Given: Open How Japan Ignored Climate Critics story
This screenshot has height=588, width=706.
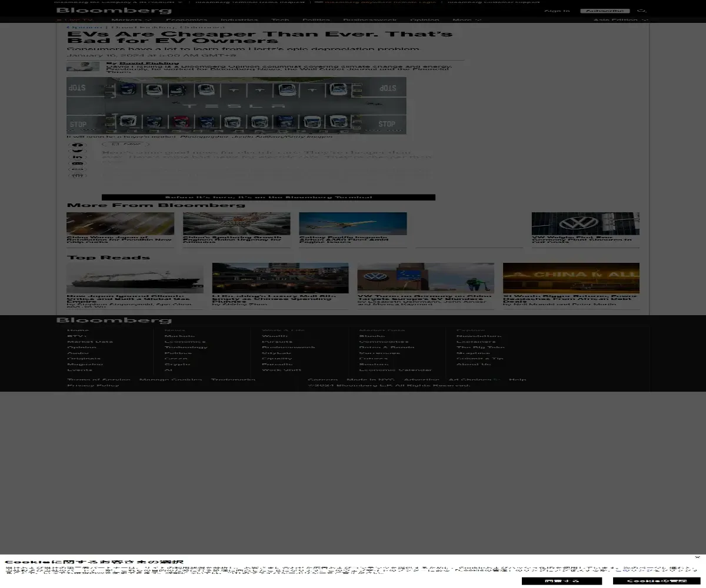Looking at the screenshot, I should coord(129,298).
